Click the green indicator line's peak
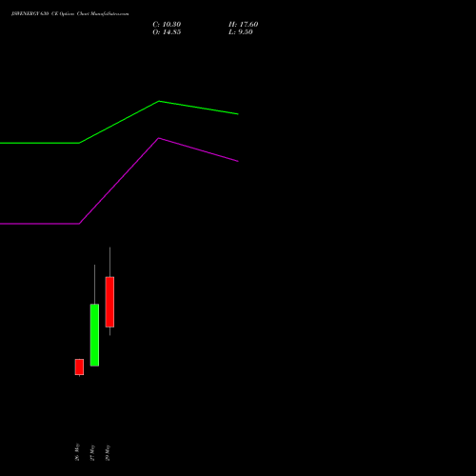476x476 pixels. [x=159, y=101]
